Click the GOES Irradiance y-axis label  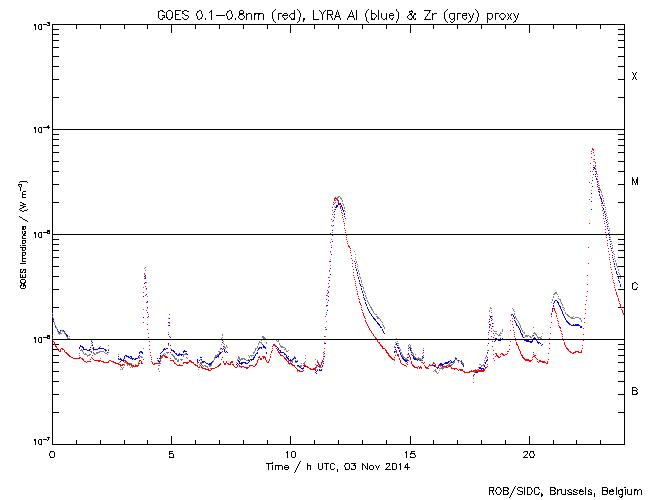tap(22, 235)
